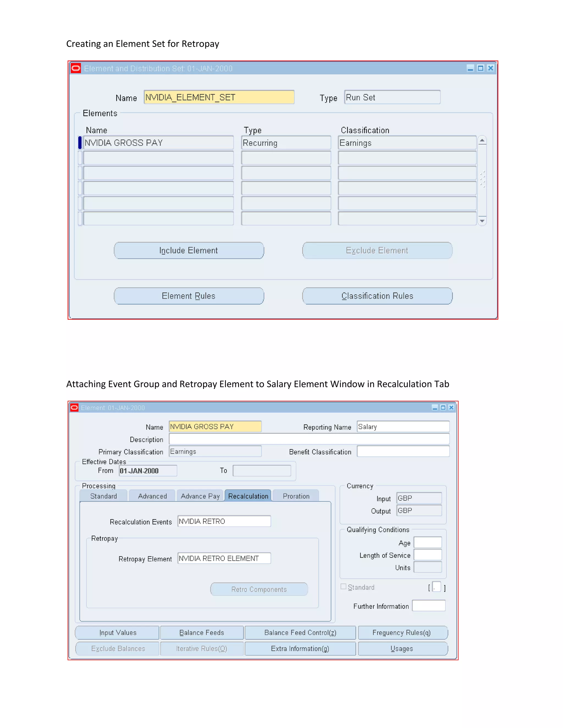Viewport: 563px width, 728px height.
Task: Click second empty Name row in Elements
Action: pos(158,173)
